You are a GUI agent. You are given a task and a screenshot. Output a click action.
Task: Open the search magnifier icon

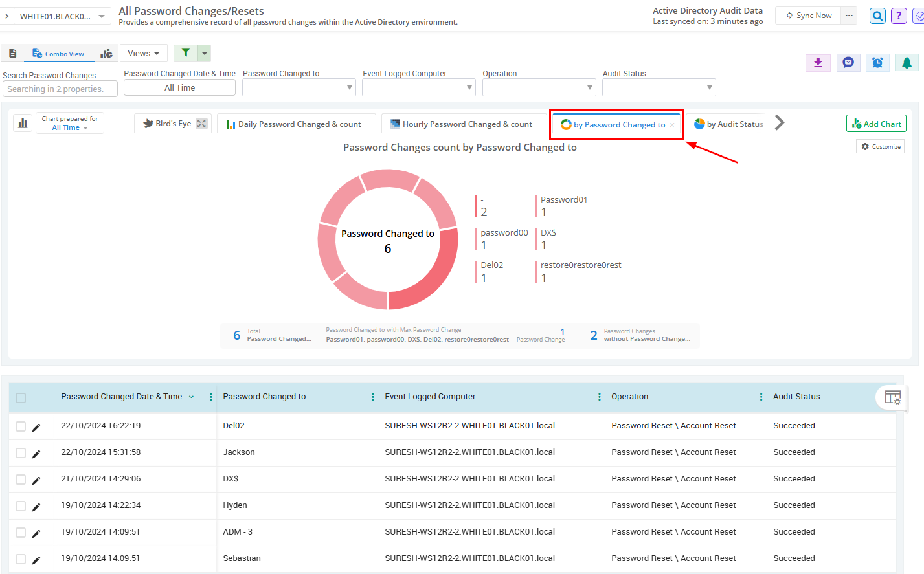[x=877, y=16]
